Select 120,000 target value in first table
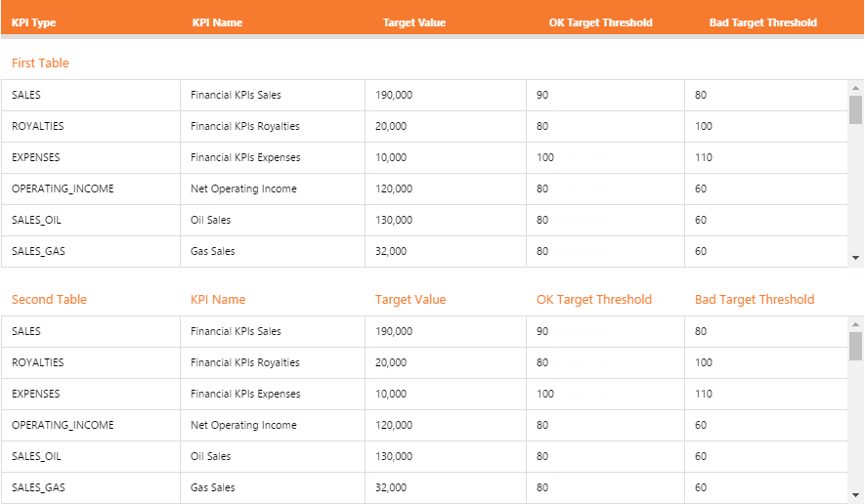This screenshot has width=865, height=504. click(x=394, y=189)
